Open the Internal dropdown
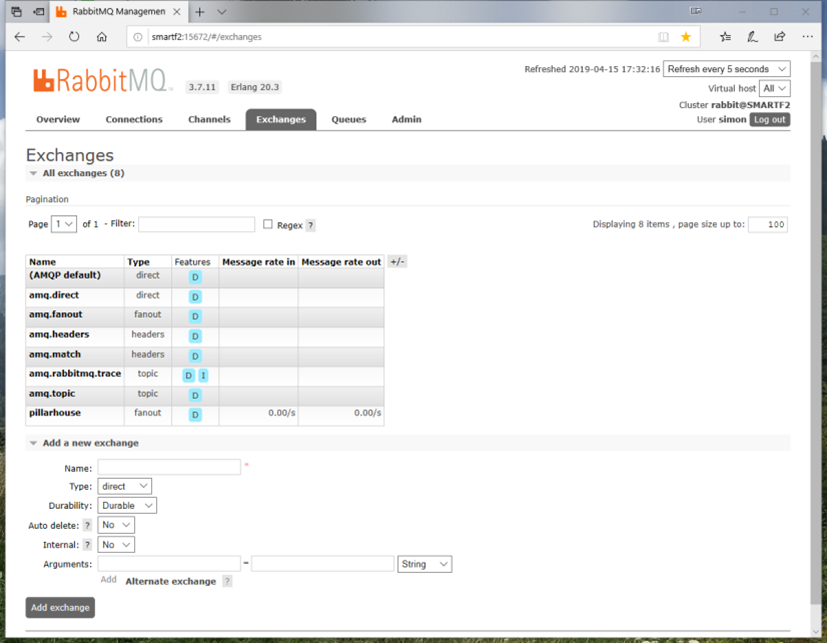 (116, 544)
